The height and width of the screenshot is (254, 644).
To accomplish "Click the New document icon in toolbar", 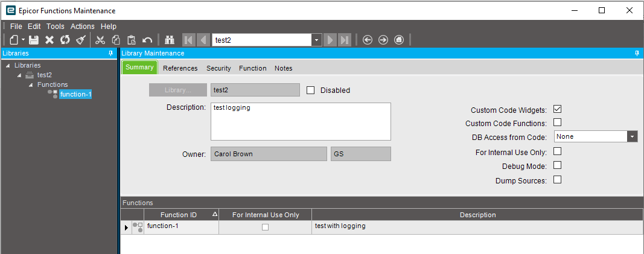I will tap(14, 40).
